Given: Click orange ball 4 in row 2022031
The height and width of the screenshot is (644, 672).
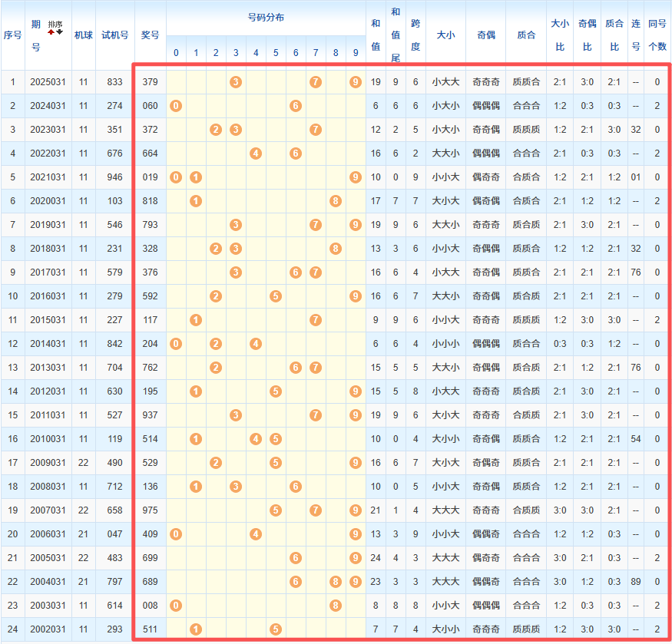Looking at the screenshot, I should click(256, 154).
